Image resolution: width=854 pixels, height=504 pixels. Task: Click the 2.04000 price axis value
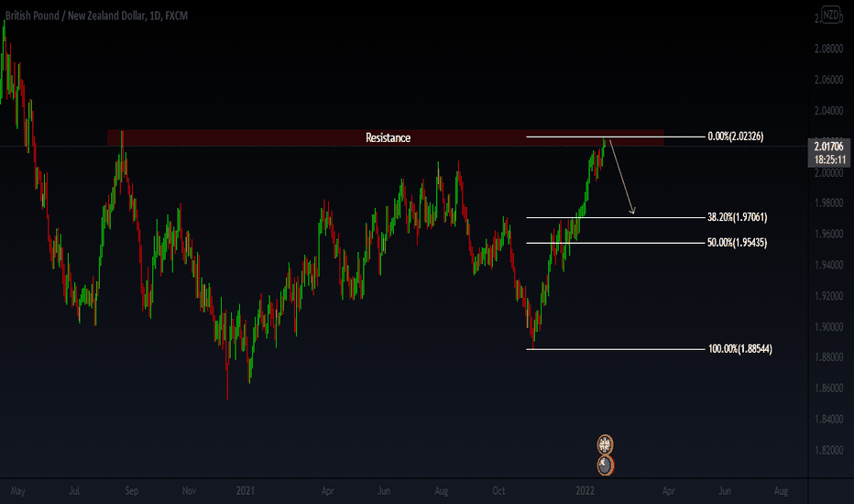click(828, 111)
